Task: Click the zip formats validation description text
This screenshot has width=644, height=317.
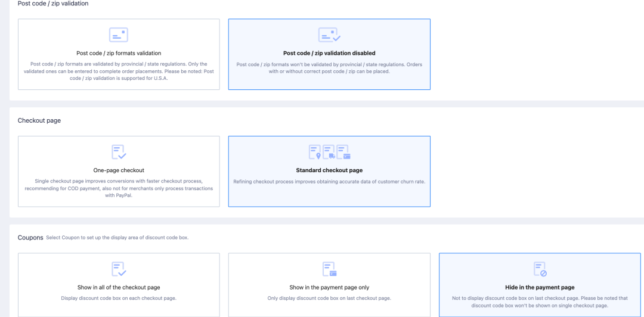Action: [119, 72]
